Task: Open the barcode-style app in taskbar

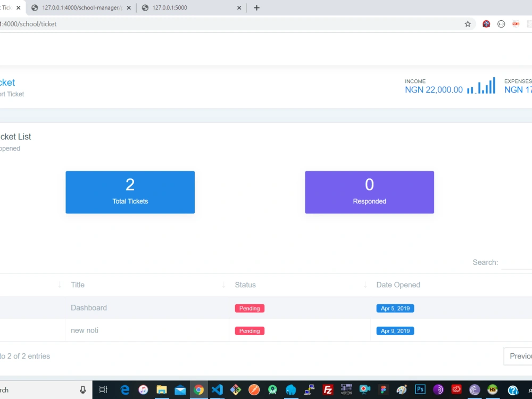Action: click(346, 390)
